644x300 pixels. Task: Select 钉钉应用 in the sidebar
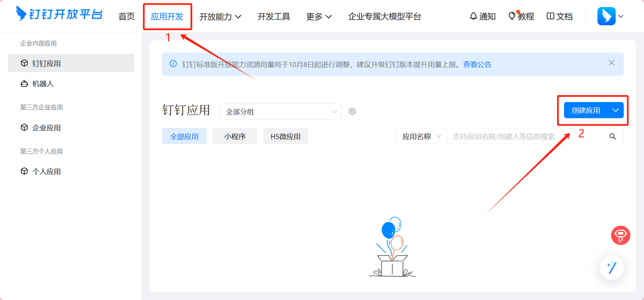point(71,63)
